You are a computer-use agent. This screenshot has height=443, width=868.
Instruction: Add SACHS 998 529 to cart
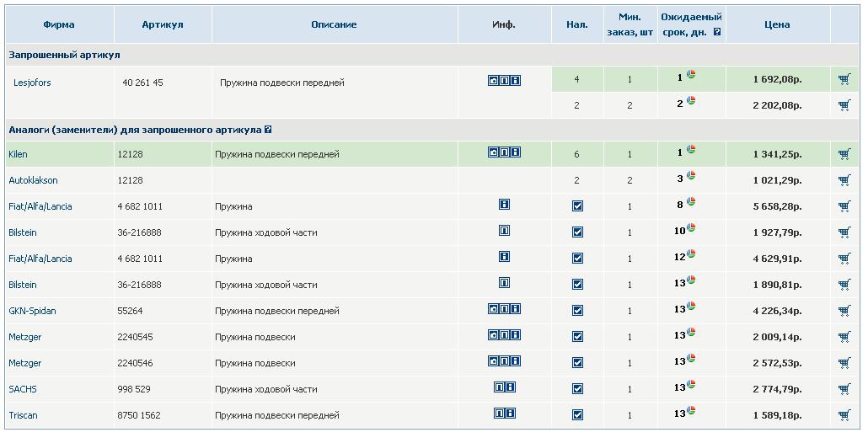(x=844, y=389)
